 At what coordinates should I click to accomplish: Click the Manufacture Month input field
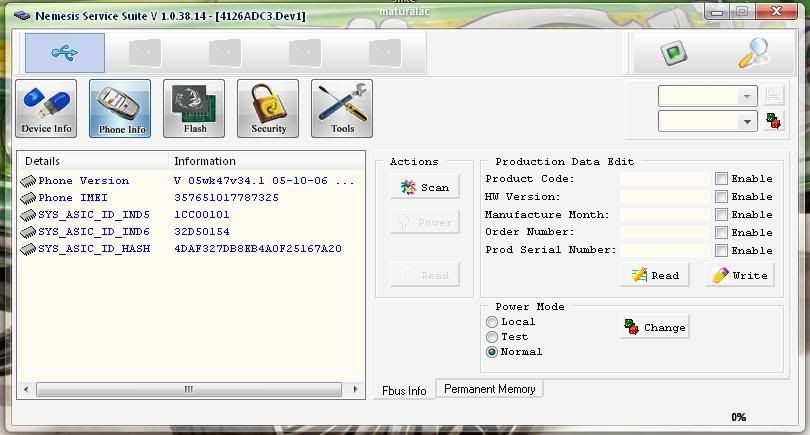665,214
